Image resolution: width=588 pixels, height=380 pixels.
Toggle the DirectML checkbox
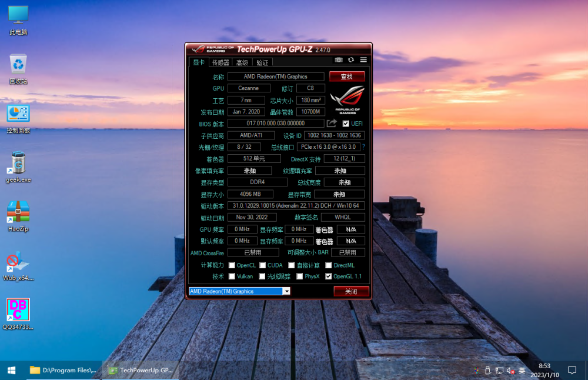(x=329, y=265)
